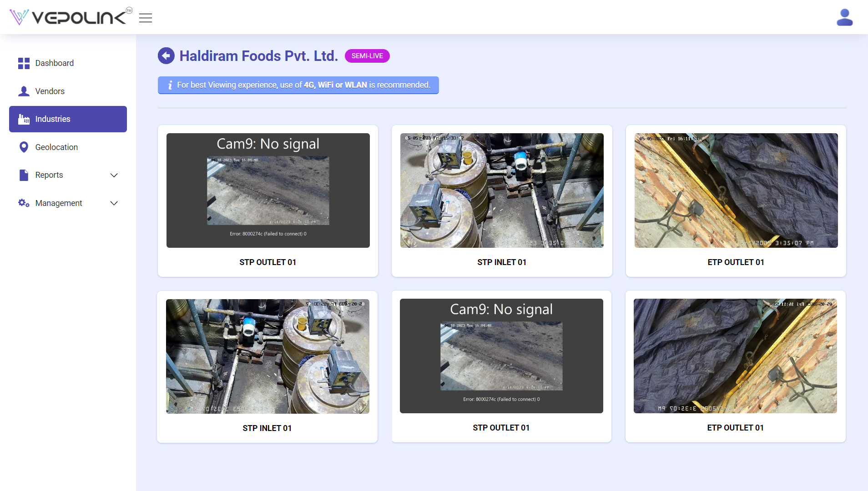Select the Industries menu label
The image size is (868, 491).
pyautogui.click(x=53, y=119)
